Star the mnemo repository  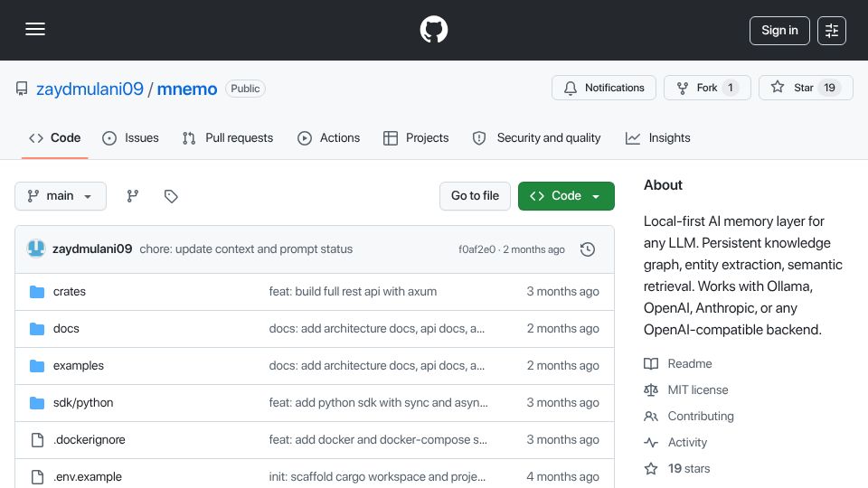point(806,88)
